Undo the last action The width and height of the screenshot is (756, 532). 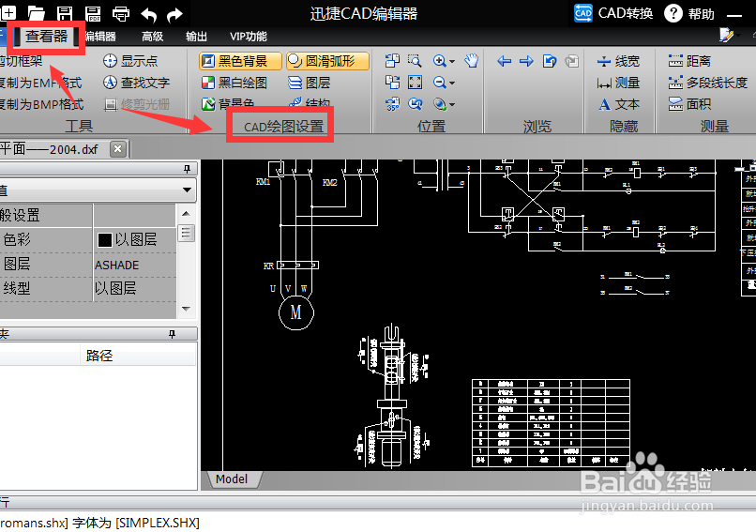click(x=149, y=15)
